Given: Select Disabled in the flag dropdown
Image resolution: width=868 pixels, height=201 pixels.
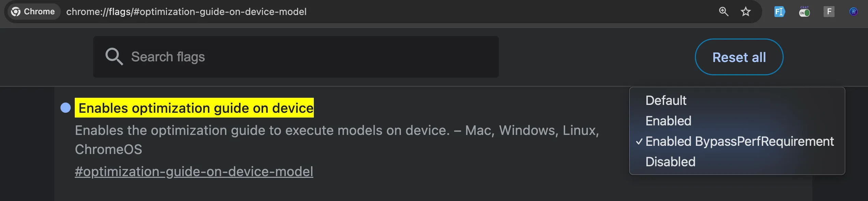Looking at the screenshot, I should (670, 162).
